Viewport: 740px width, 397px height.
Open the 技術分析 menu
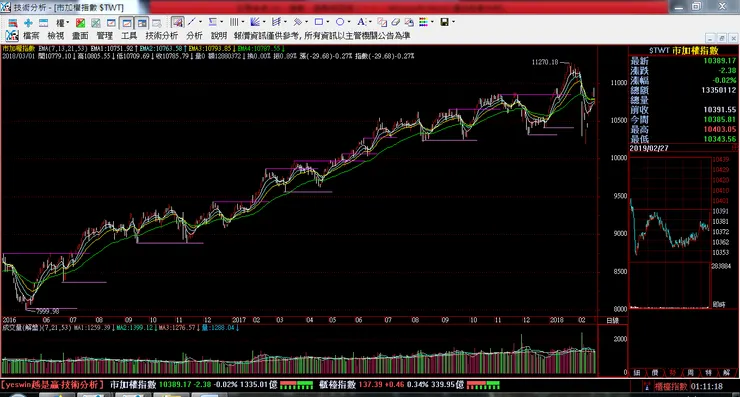(161, 36)
